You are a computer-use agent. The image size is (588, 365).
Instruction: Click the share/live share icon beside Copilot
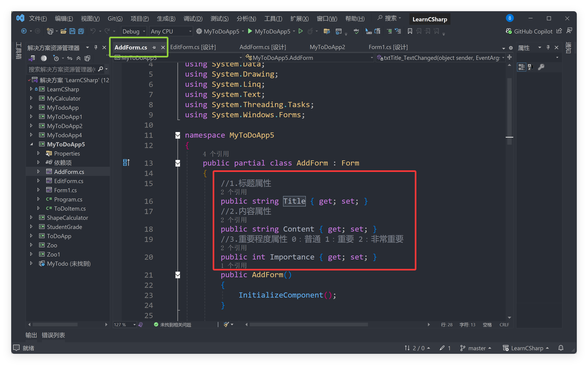tap(559, 31)
